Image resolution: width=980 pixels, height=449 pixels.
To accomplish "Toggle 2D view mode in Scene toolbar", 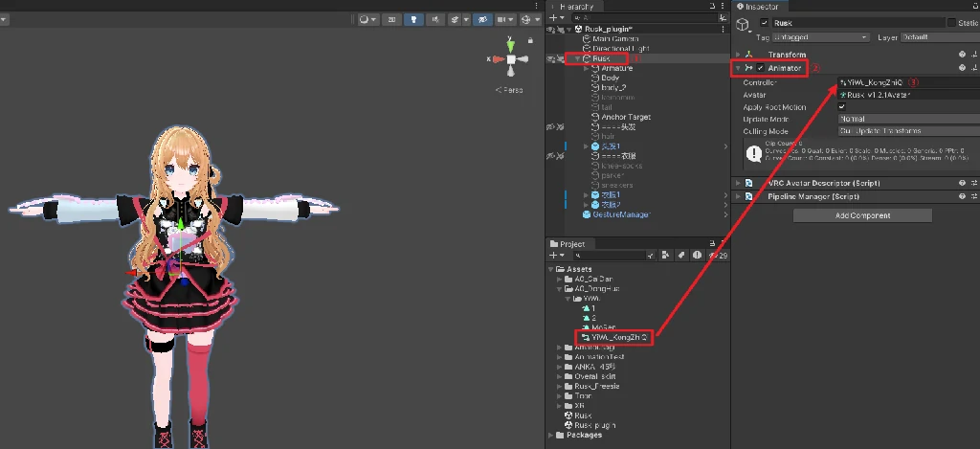I will 392,19.
